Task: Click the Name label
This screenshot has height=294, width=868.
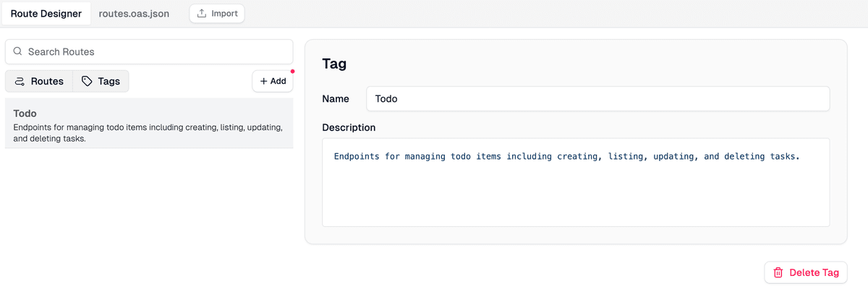Action: click(336, 99)
